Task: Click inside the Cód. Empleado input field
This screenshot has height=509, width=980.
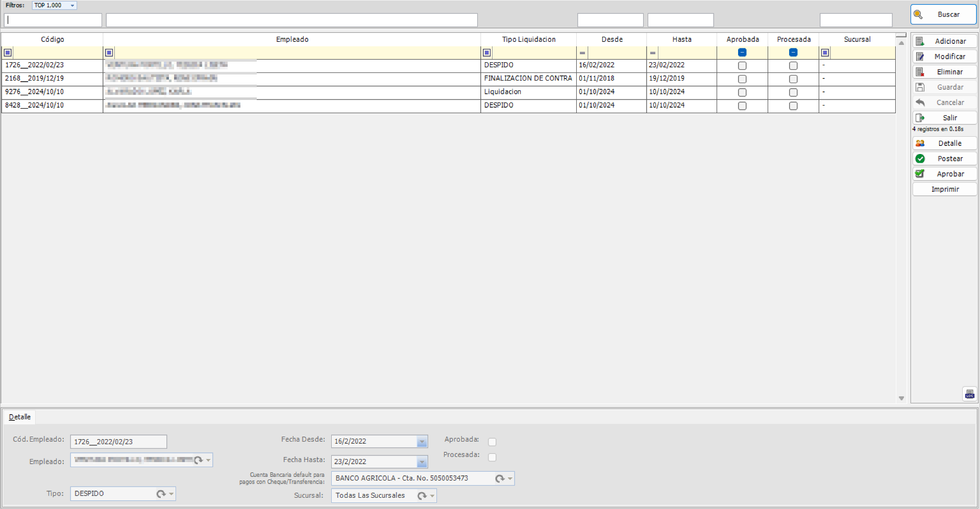Action: (118, 442)
